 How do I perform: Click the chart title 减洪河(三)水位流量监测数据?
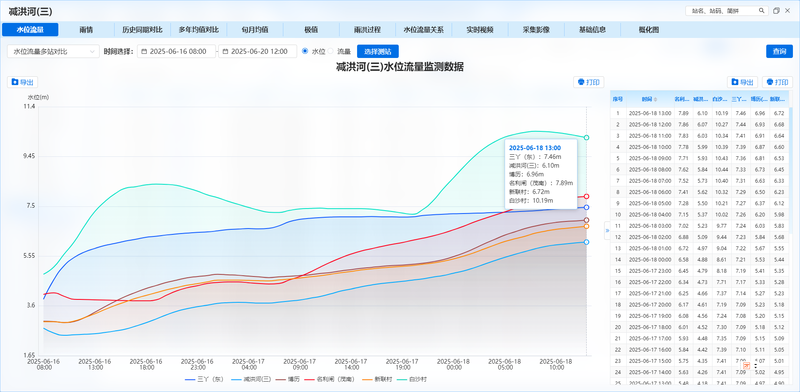tap(399, 67)
